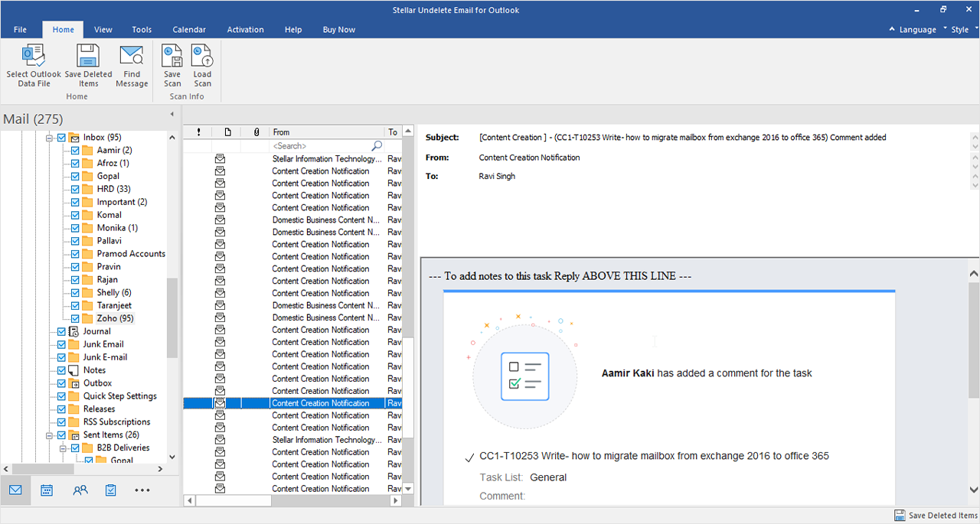Image resolution: width=980 pixels, height=524 pixels.
Task: Switch to the View tab
Action: (x=103, y=30)
